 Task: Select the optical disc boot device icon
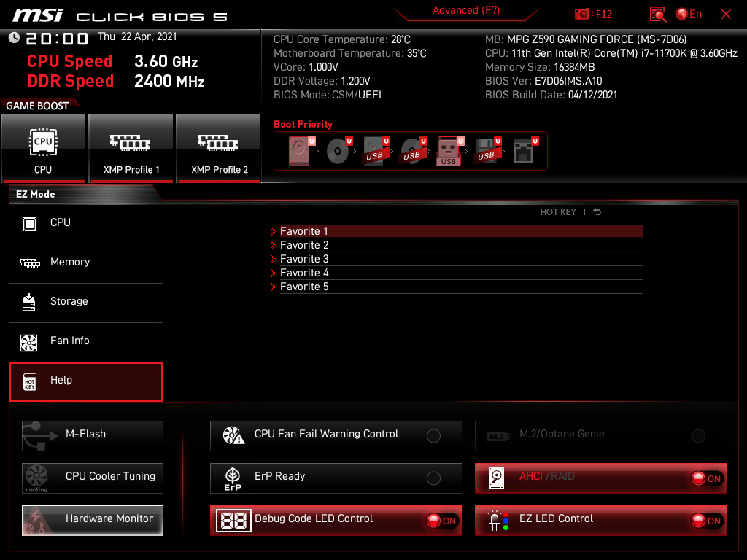tap(338, 151)
